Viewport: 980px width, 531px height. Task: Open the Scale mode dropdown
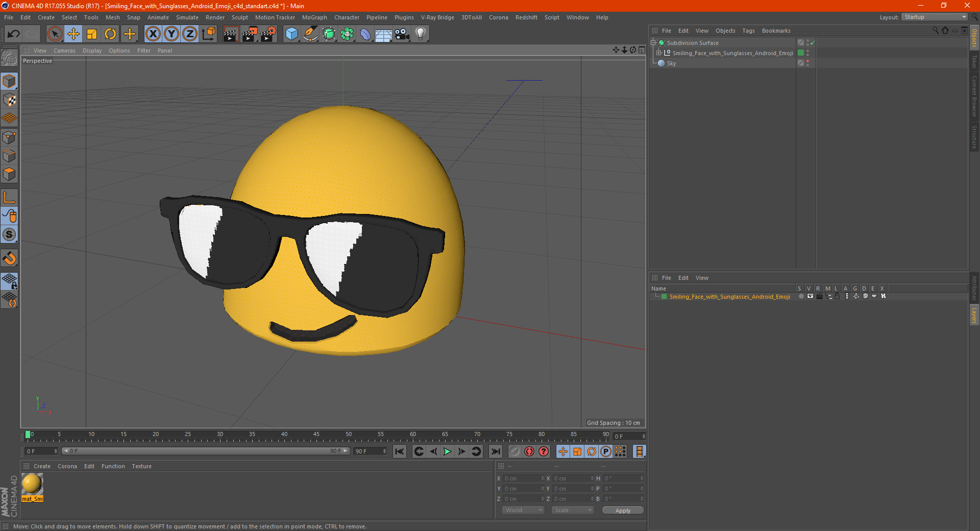[x=573, y=510]
